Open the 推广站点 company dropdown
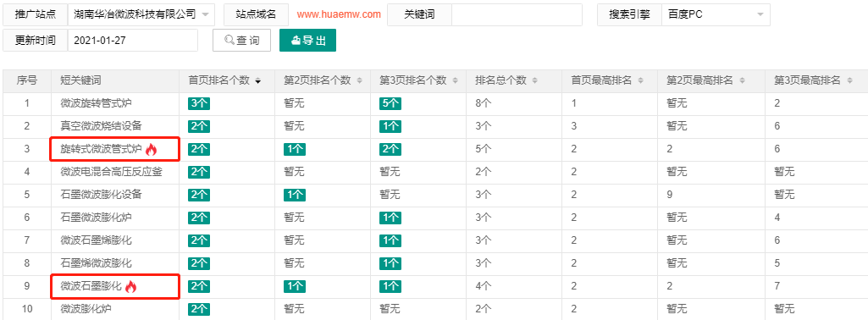868x320 pixels. tap(141, 14)
